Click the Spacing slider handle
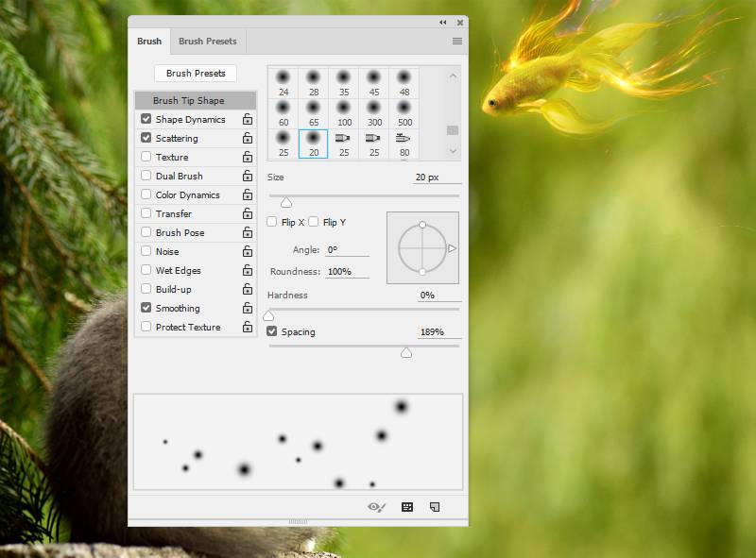 [x=406, y=353]
